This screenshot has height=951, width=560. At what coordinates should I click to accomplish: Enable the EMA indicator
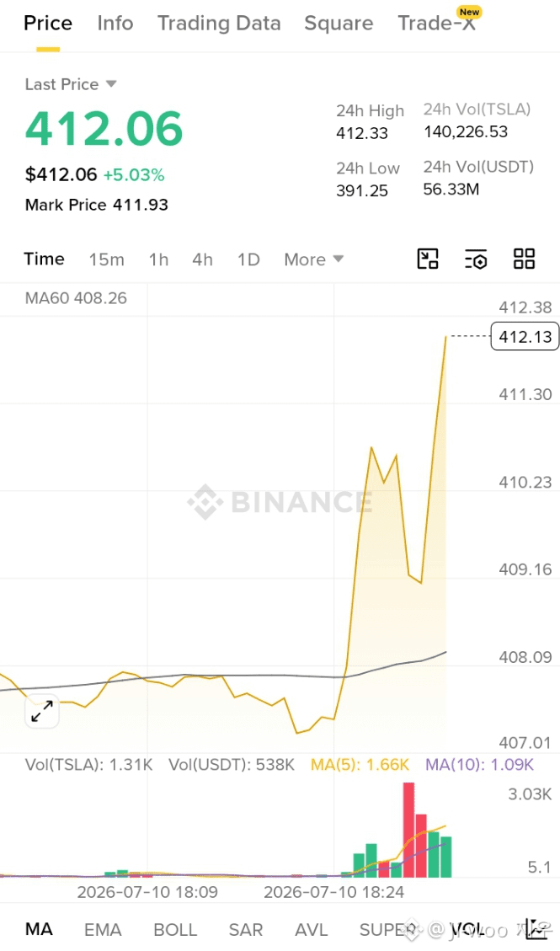[x=103, y=930]
